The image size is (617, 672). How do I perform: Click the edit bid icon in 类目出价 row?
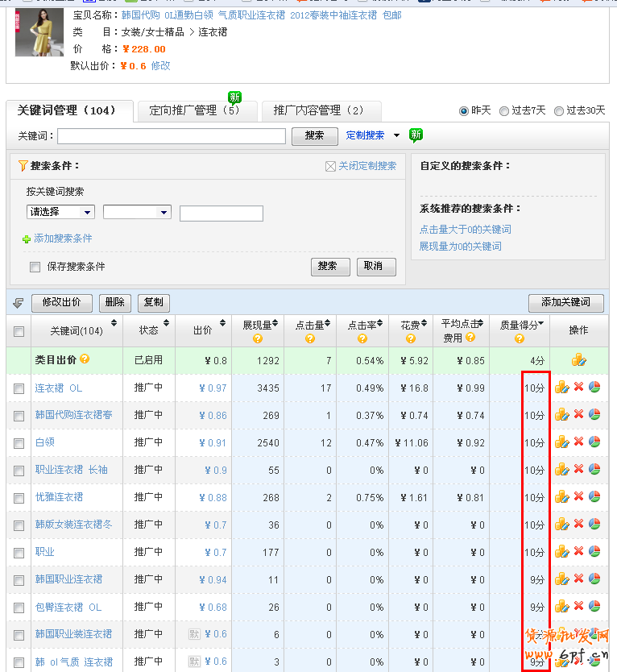click(578, 360)
